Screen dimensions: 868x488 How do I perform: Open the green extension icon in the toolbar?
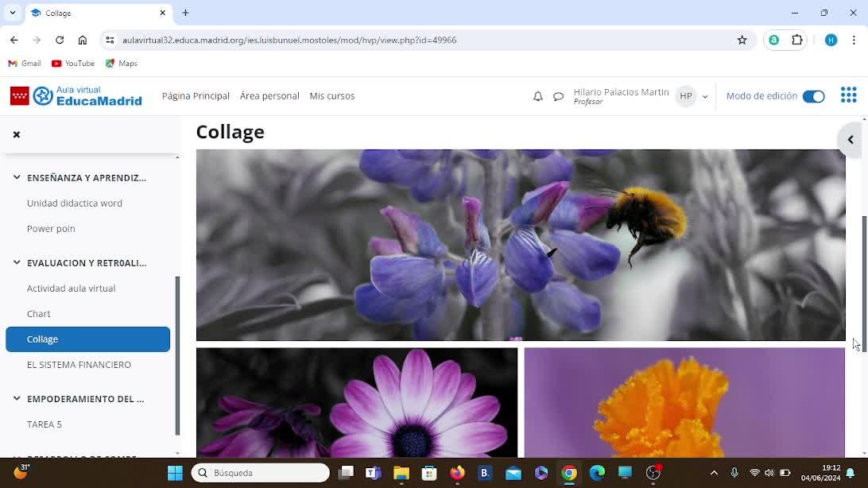click(x=774, y=40)
